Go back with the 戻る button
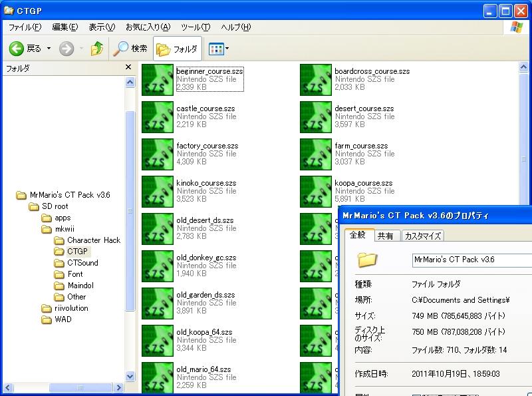 pyautogui.click(x=25, y=49)
